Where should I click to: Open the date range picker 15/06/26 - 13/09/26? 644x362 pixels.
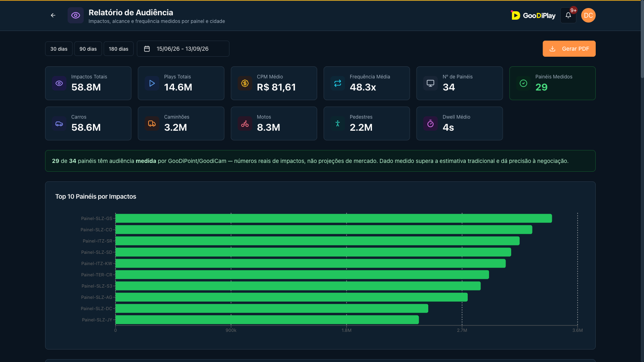tap(183, 49)
